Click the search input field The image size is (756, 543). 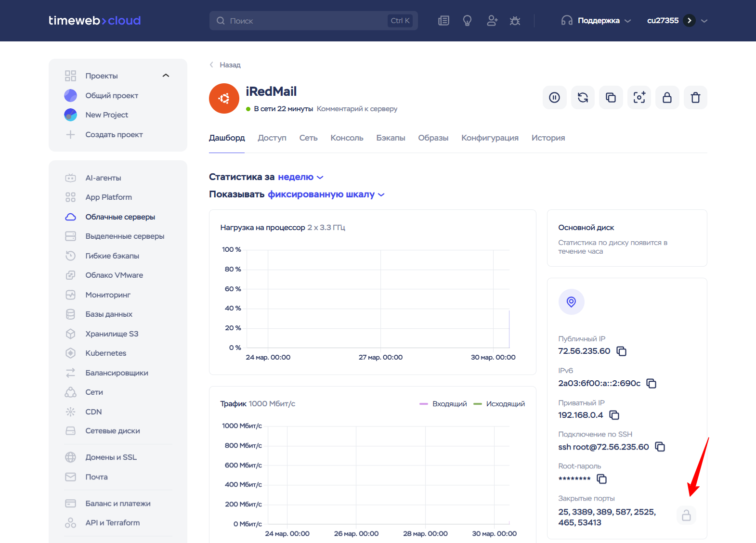(306, 21)
